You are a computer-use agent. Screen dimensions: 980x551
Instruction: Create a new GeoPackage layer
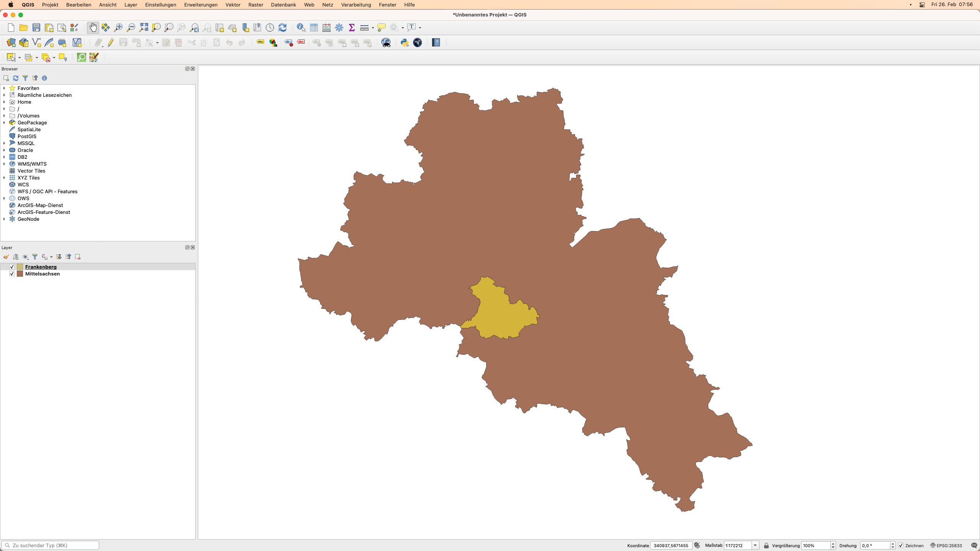coord(23,42)
